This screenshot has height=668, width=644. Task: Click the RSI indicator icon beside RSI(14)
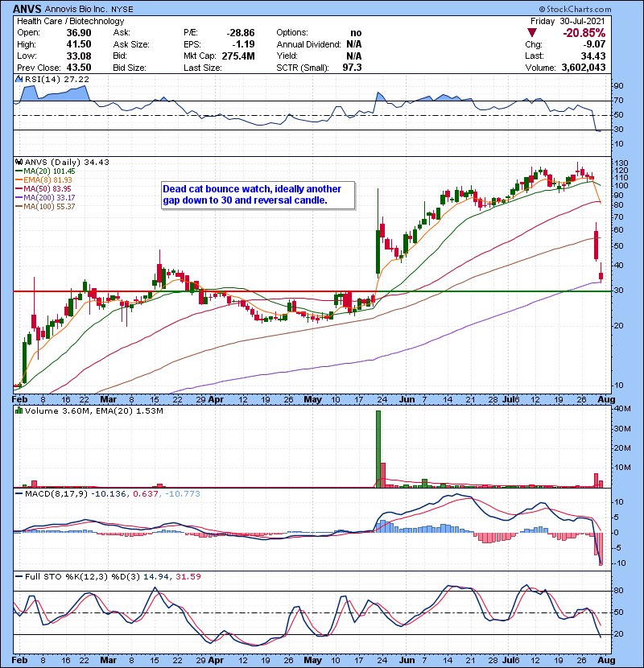click(19, 79)
